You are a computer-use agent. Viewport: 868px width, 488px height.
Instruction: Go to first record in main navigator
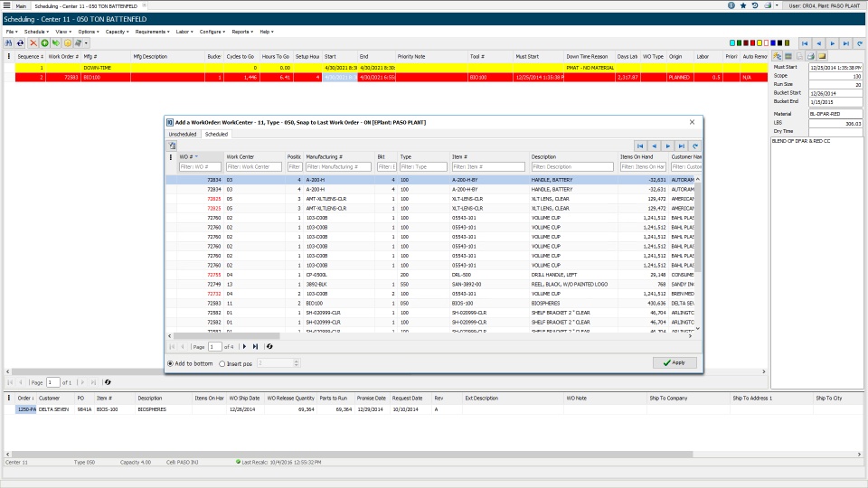805,43
